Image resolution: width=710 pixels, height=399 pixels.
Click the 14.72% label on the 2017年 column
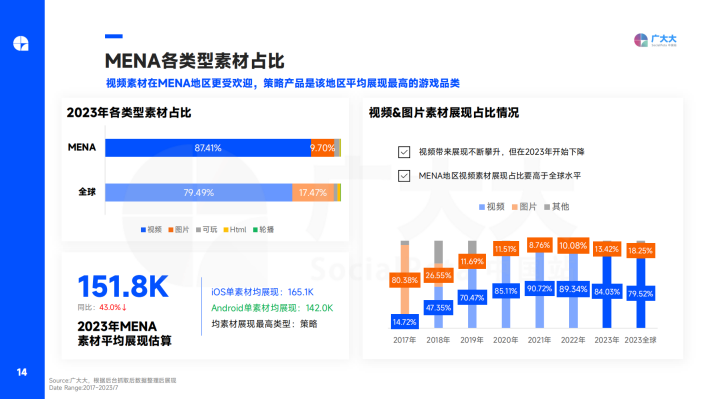(404, 322)
